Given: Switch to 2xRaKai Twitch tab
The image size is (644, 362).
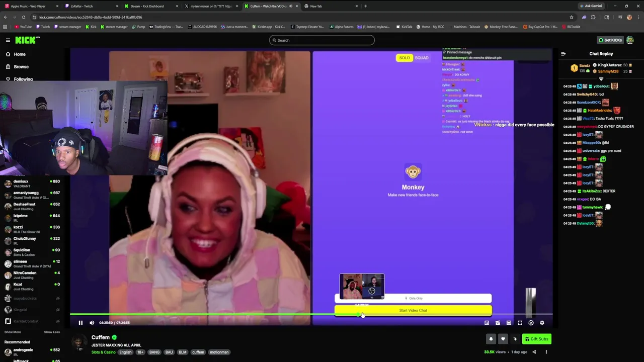Looking at the screenshot, I should 91,6.
